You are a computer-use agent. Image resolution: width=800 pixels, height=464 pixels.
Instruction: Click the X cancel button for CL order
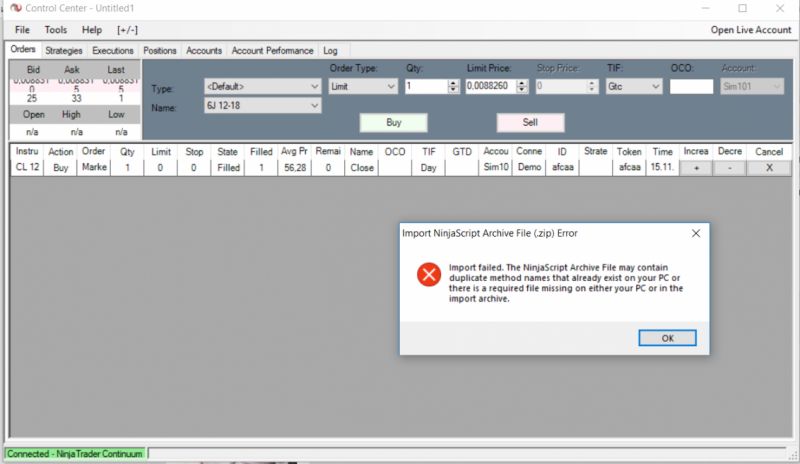coord(769,168)
